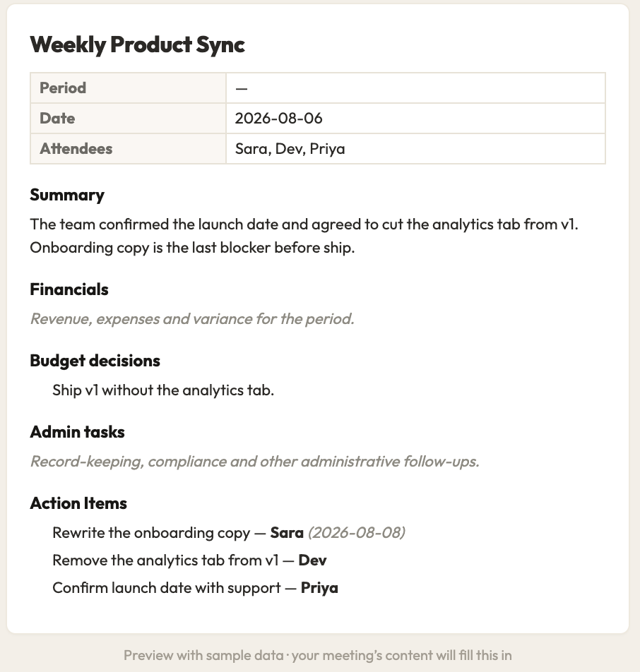Image resolution: width=640 pixels, height=672 pixels.
Task: Click Priya's name in confirm launch date item
Action: 319,588
